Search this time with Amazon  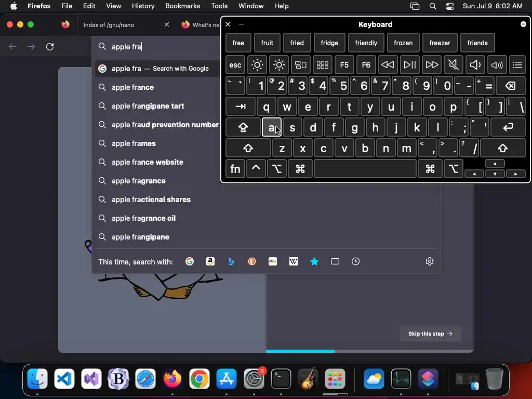coord(210,261)
